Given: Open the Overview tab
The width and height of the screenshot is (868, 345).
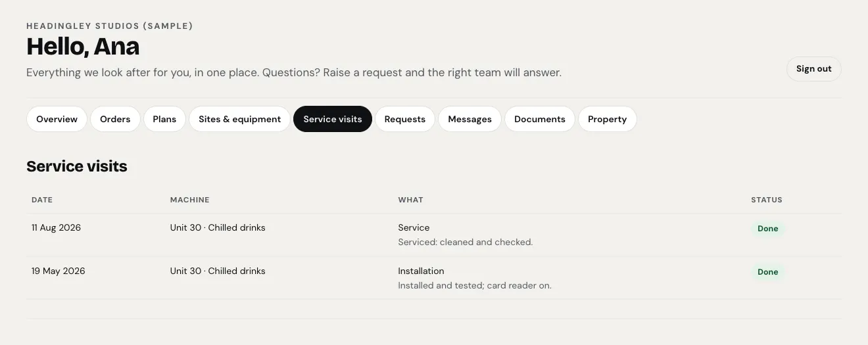Looking at the screenshot, I should coord(57,119).
